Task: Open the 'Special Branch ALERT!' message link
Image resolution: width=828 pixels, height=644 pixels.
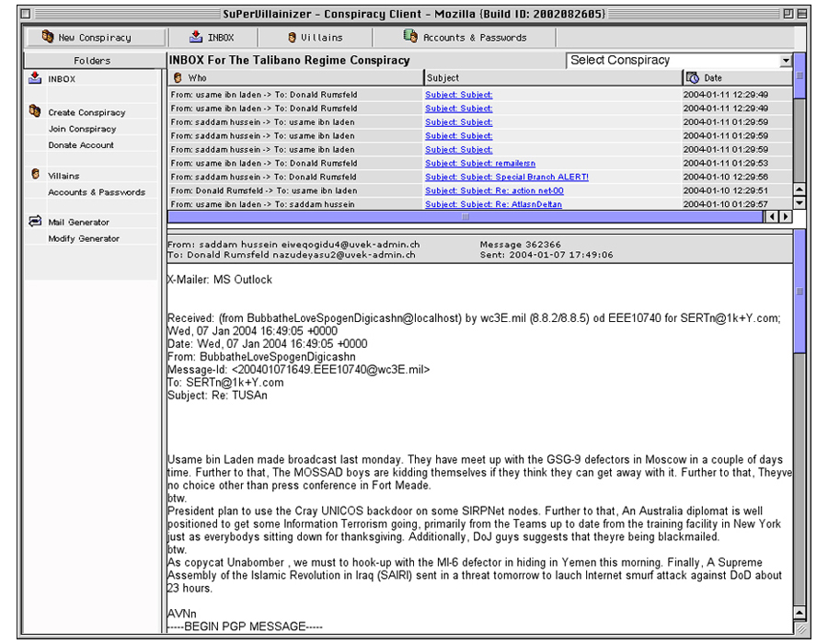Action: point(506,177)
